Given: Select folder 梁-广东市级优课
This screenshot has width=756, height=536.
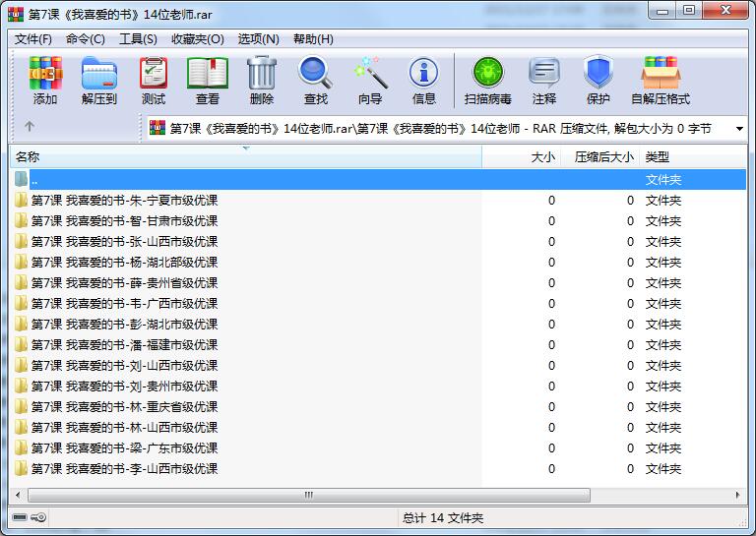Looking at the screenshot, I should click(x=124, y=447).
